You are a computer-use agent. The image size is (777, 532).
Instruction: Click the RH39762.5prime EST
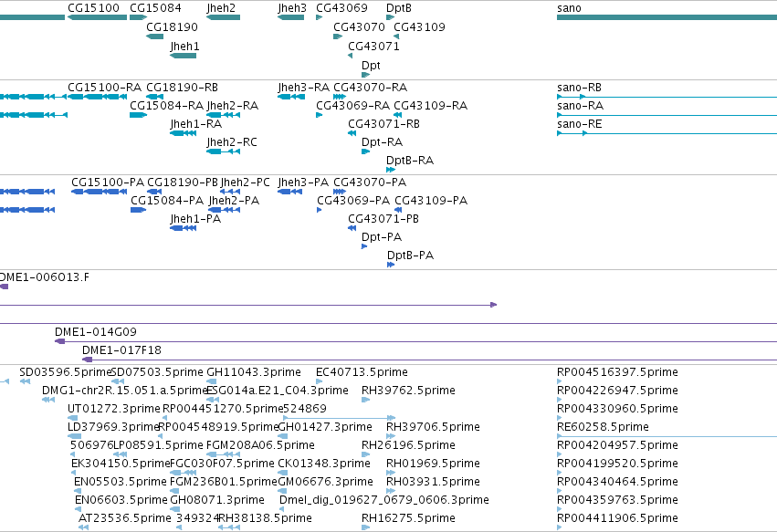point(366,400)
